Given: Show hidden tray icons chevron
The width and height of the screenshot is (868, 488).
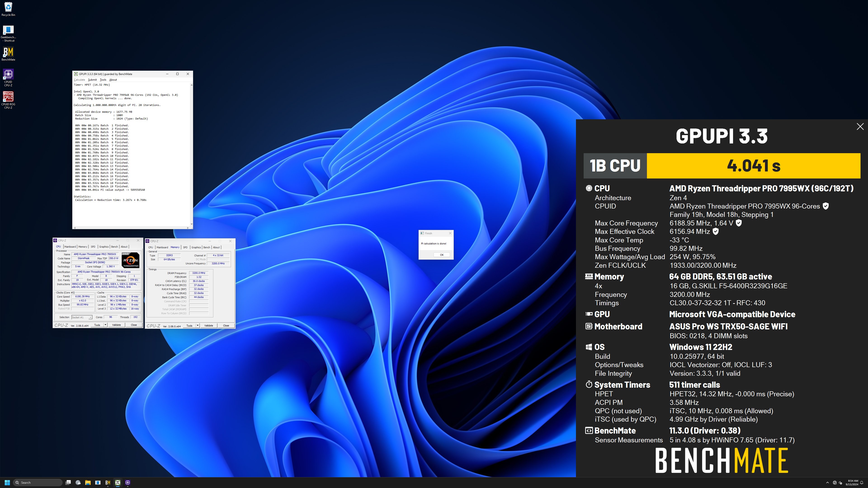Looking at the screenshot, I should [828, 483].
